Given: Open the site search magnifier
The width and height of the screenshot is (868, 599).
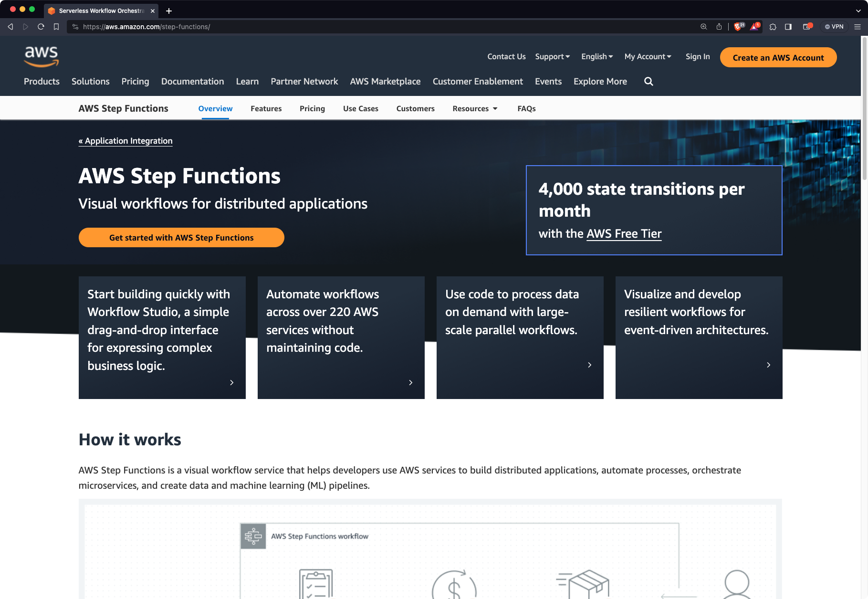Looking at the screenshot, I should [x=648, y=81].
